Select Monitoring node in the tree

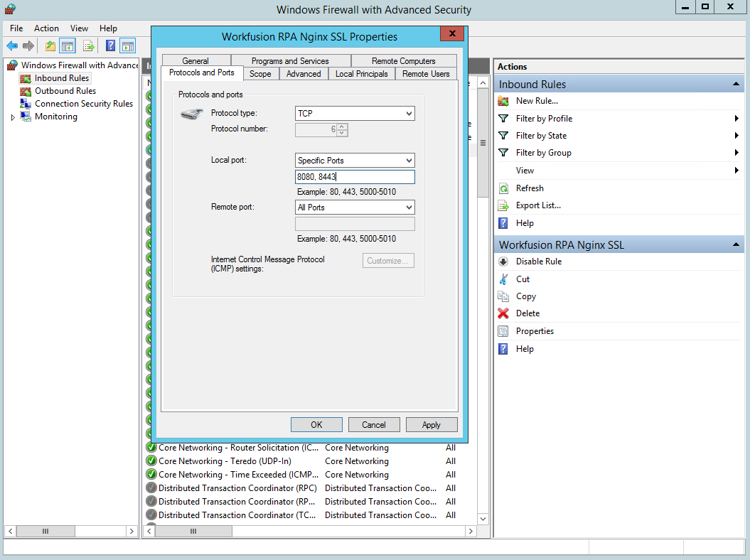(x=56, y=117)
